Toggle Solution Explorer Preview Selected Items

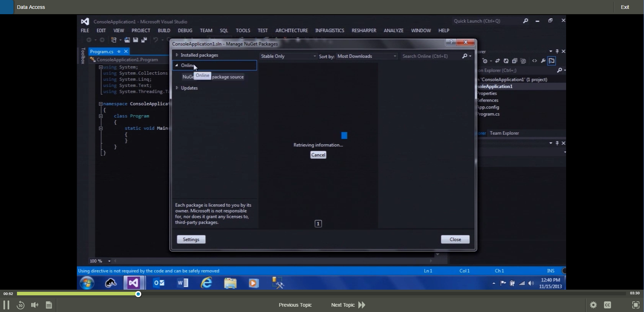(x=552, y=61)
